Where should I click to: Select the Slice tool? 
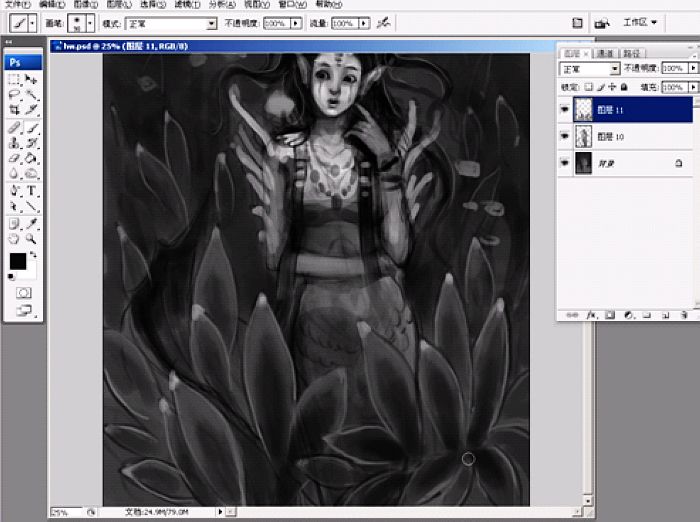click(x=31, y=109)
